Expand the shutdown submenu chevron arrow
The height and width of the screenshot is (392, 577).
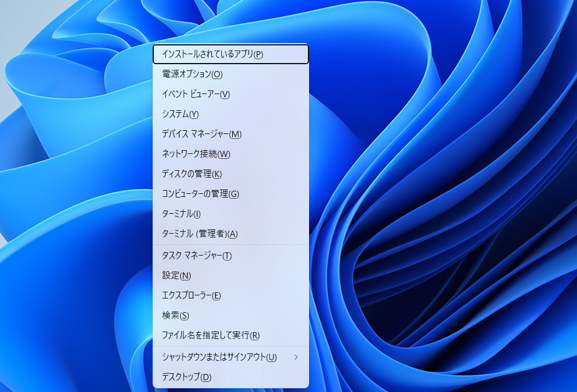tap(296, 357)
